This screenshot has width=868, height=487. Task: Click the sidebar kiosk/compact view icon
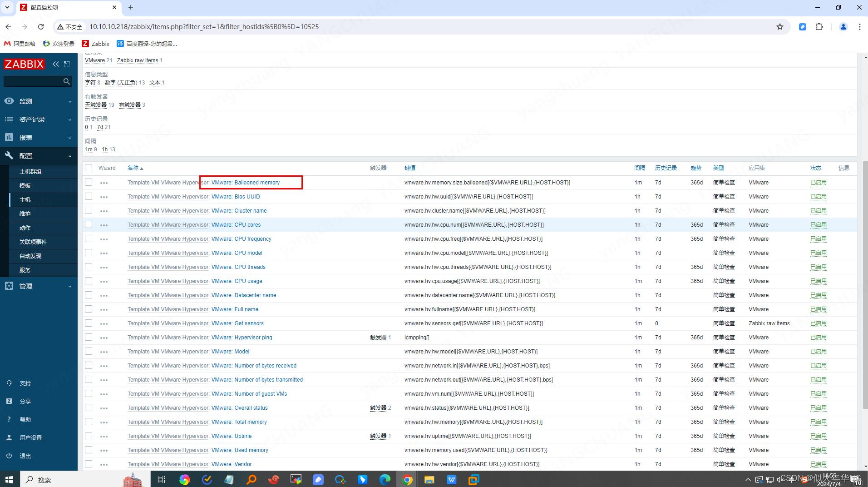click(x=67, y=64)
